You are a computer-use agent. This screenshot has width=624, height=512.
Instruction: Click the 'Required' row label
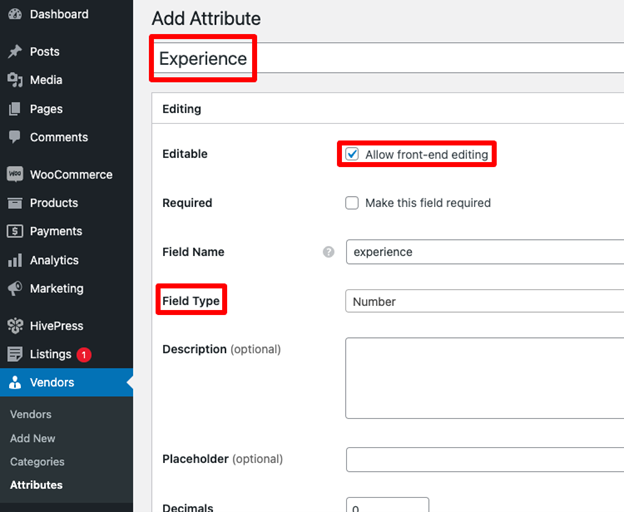[187, 203]
